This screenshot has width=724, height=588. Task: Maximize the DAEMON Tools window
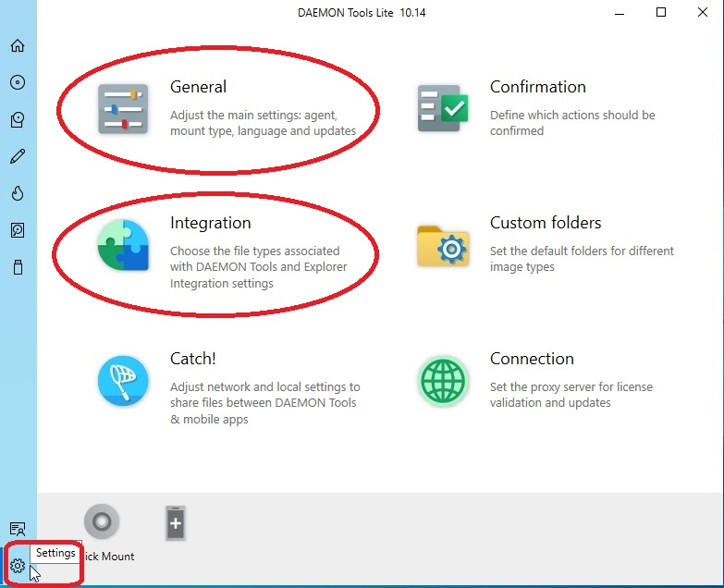(x=661, y=12)
